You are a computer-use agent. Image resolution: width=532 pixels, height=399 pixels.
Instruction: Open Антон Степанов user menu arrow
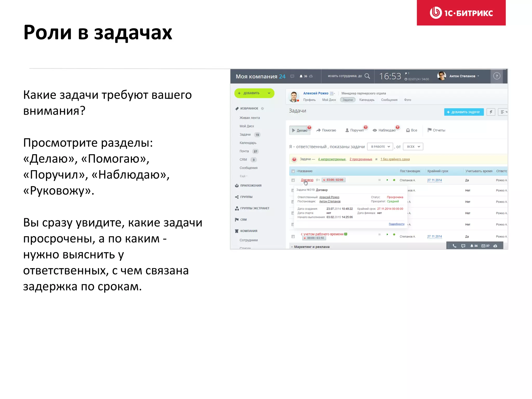pyautogui.click(x=478, y=76)
